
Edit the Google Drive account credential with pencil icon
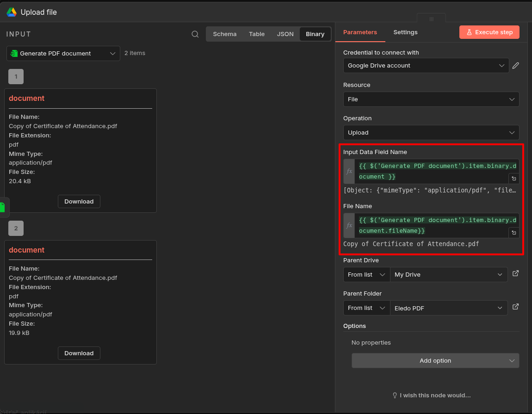[x=515, y=65]
